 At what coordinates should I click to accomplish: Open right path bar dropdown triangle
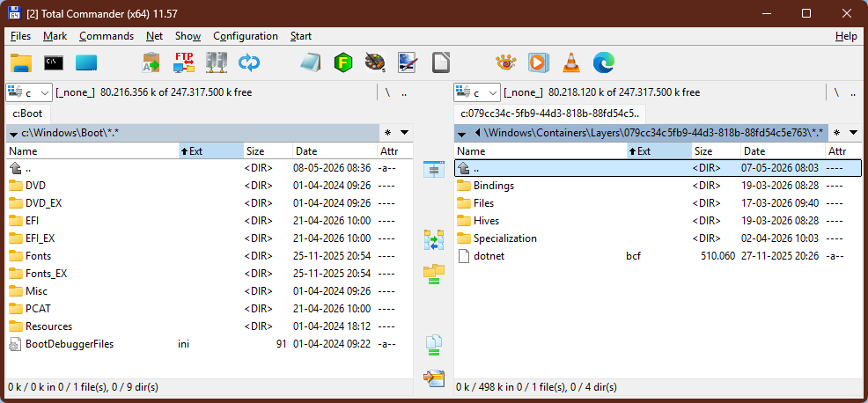pyautogui.click(x=461, y=134)
